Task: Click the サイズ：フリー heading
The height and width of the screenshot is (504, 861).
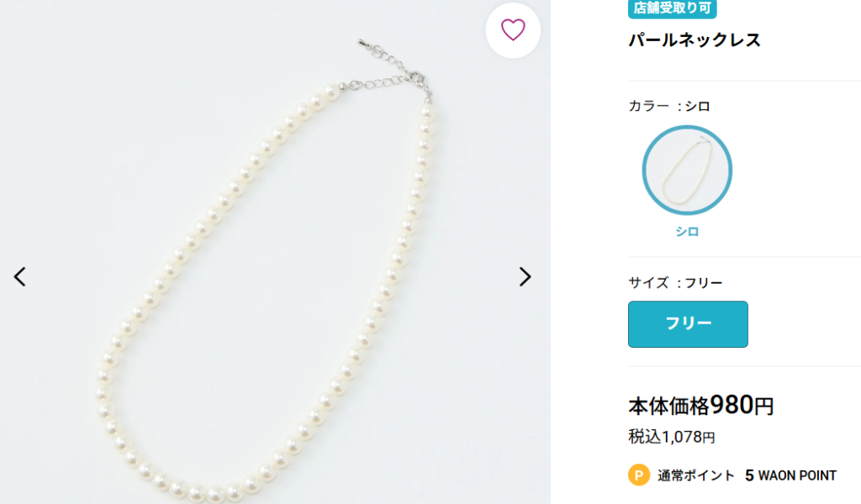Action: 675,283
